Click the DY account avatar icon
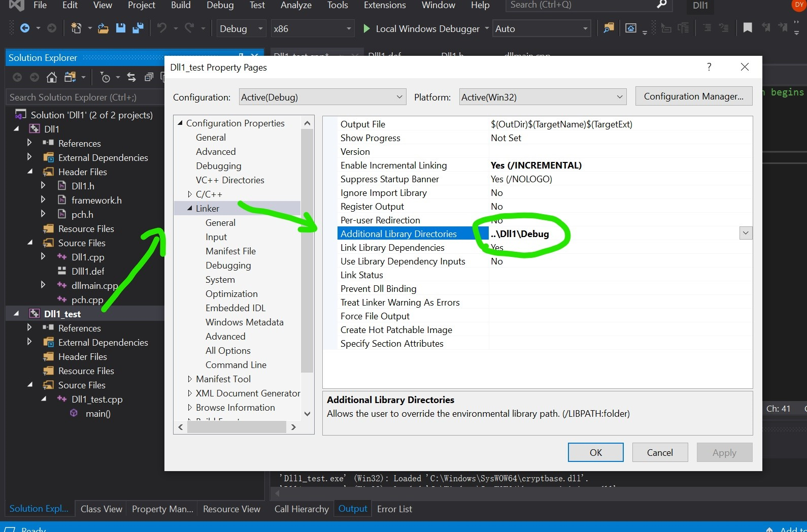 coord(799,5)
